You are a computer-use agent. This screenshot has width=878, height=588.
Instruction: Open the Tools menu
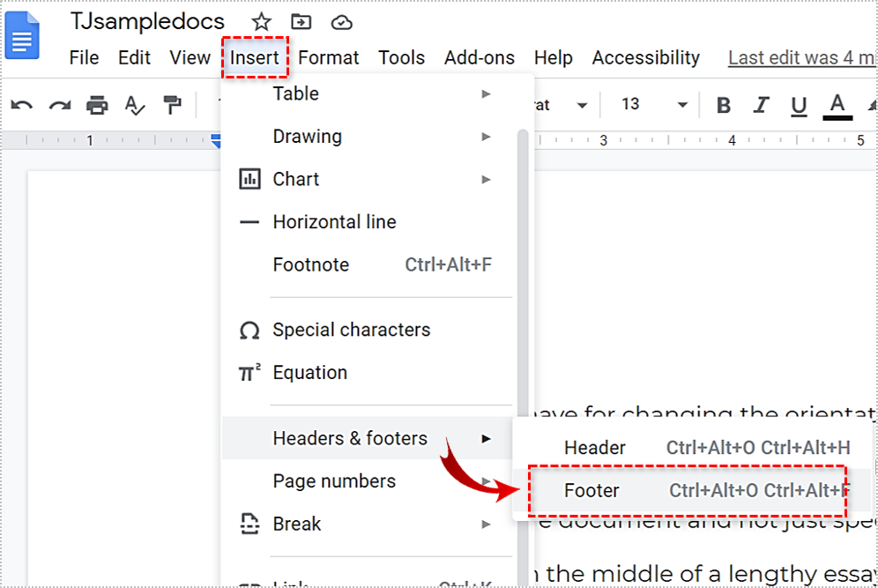tap(401, 57)
